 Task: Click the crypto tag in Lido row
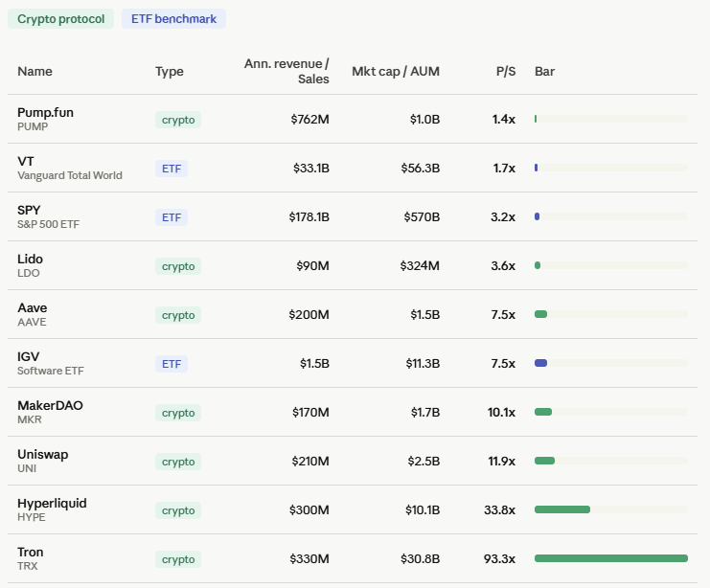tap(178, 266)
